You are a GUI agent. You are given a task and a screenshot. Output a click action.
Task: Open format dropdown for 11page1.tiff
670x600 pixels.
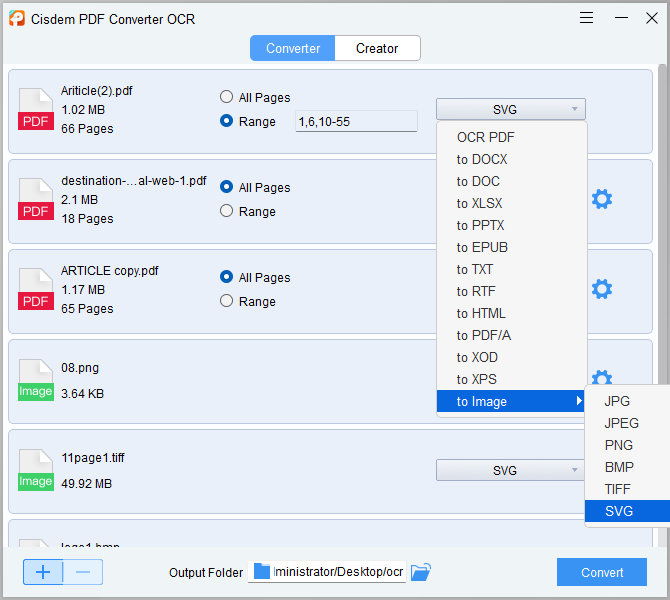510,470
